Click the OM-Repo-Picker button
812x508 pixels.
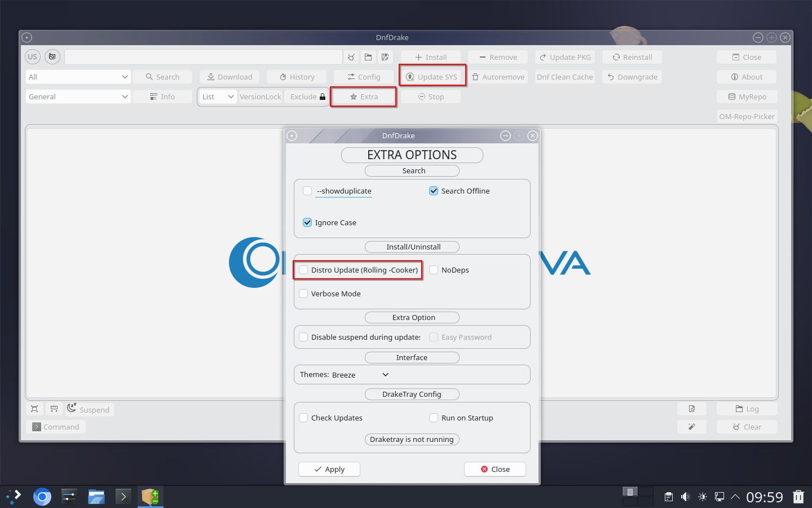pyautogui.click(x=747, y=116)
